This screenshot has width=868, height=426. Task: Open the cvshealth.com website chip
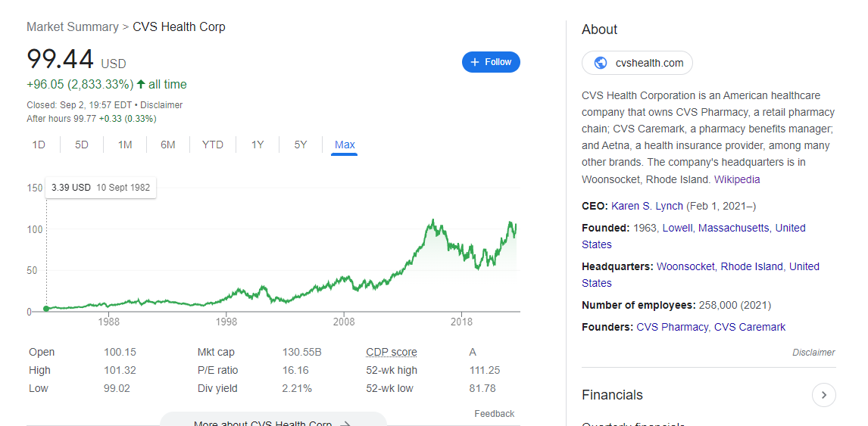(x=637, y=63)
